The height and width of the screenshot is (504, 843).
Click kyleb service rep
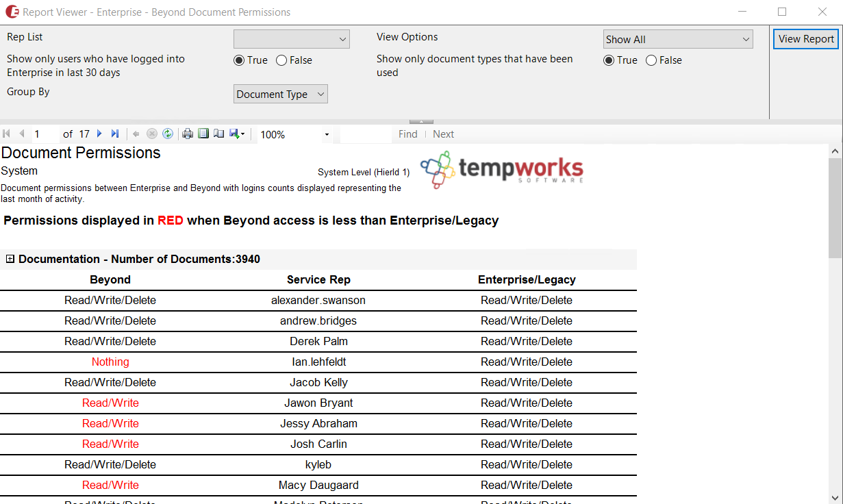point(318,464)
